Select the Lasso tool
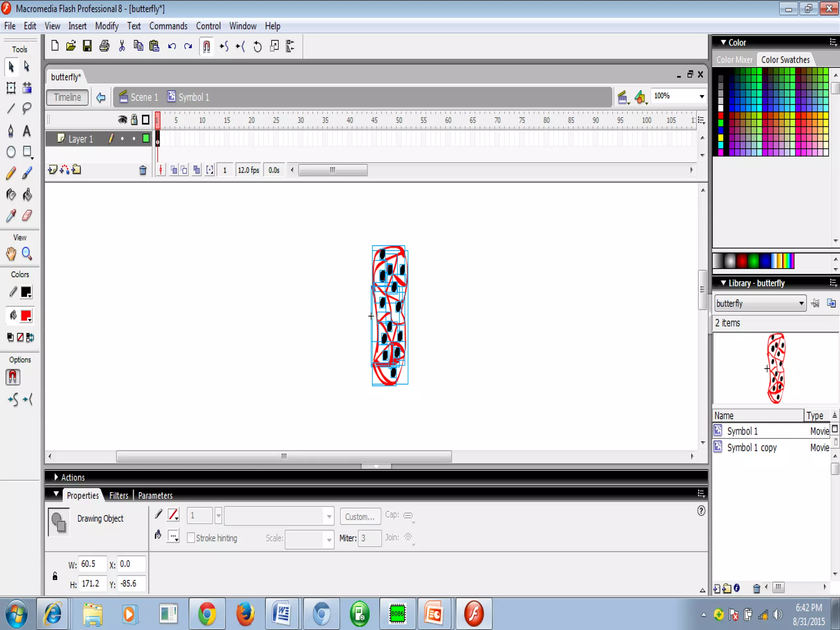 (x=27, y=108)
